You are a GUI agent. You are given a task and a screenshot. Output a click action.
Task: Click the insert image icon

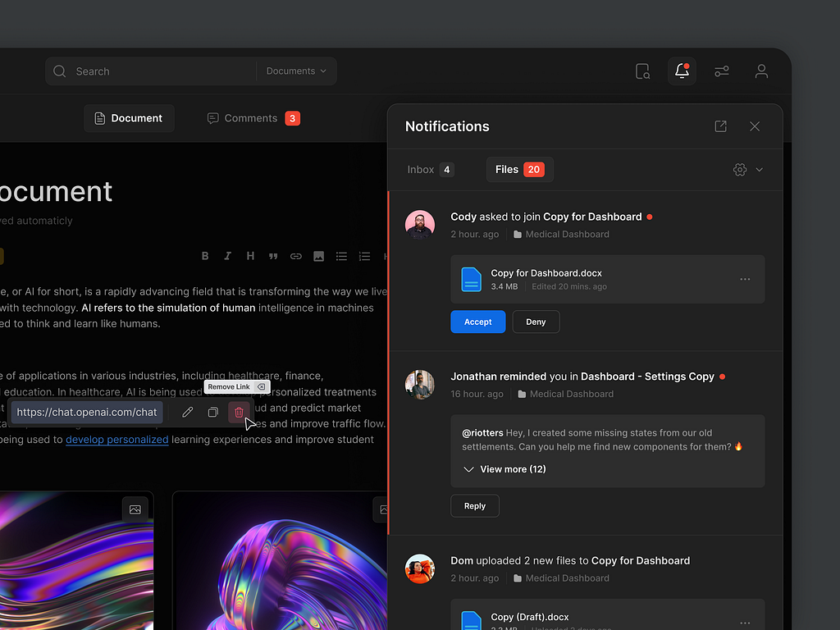click(x=318, y=256)
